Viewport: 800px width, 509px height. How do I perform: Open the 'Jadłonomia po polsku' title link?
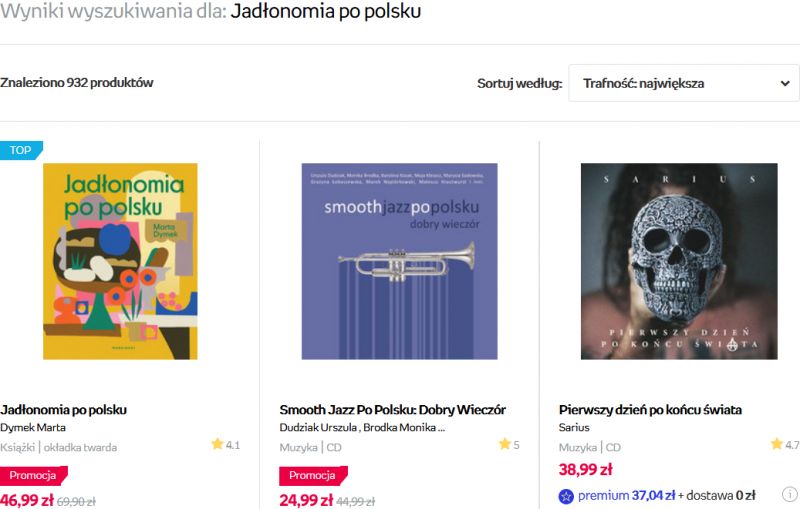coord(64,410)
